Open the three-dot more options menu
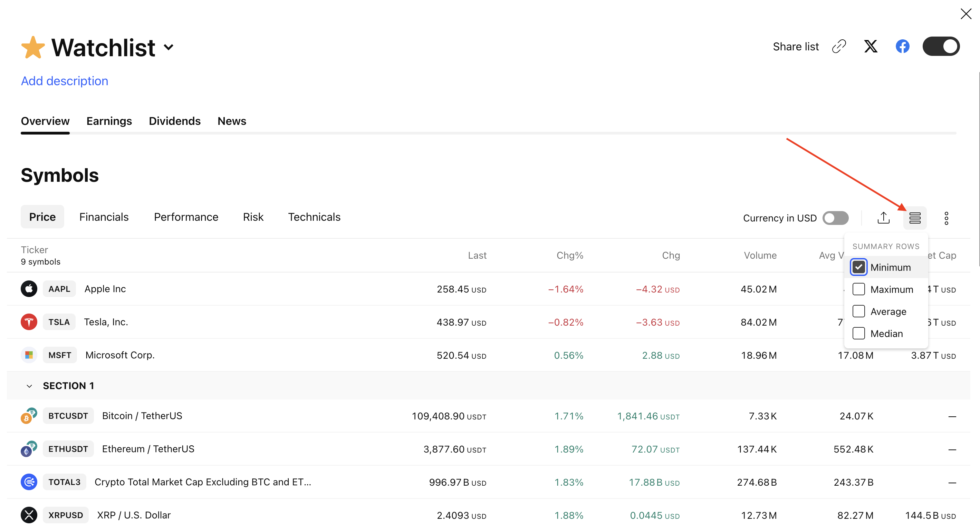The height and width of the screenshot is (525, 980). tap(946, 218)
